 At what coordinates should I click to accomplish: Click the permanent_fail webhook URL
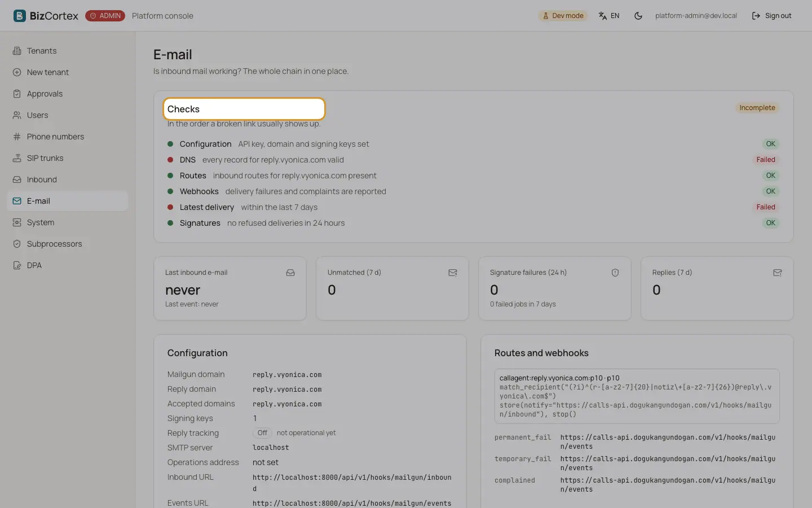coord(668,442)
